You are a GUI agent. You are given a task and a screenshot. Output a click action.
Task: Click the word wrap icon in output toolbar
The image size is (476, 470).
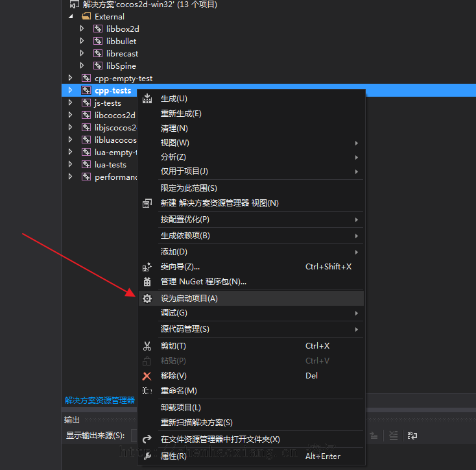pyautogui.click(x=412, y=436)
